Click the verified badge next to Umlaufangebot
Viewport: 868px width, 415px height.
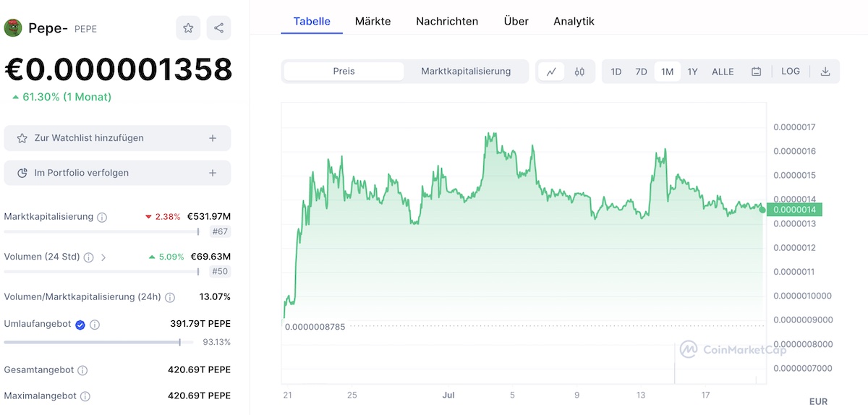(x=80, y=325)
